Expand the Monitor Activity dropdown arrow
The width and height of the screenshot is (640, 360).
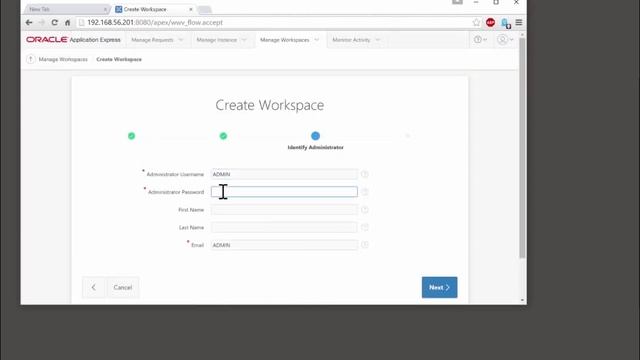tap(378, 40)
